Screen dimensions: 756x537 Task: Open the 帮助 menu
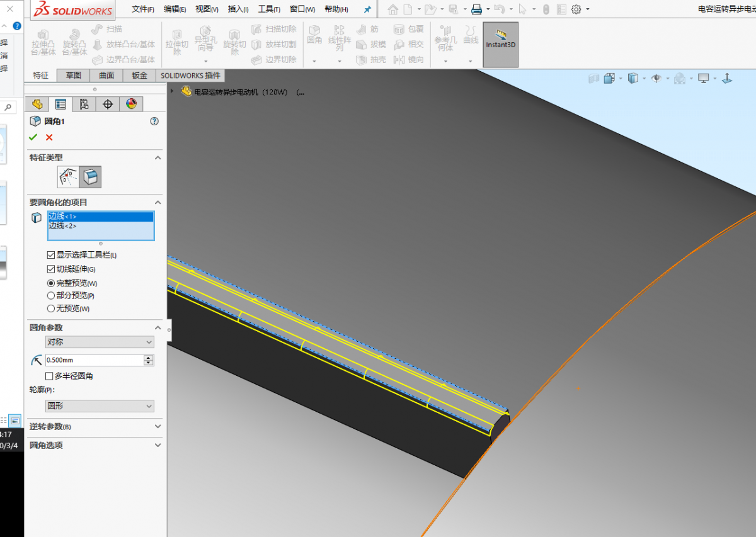tap(336, 9)
